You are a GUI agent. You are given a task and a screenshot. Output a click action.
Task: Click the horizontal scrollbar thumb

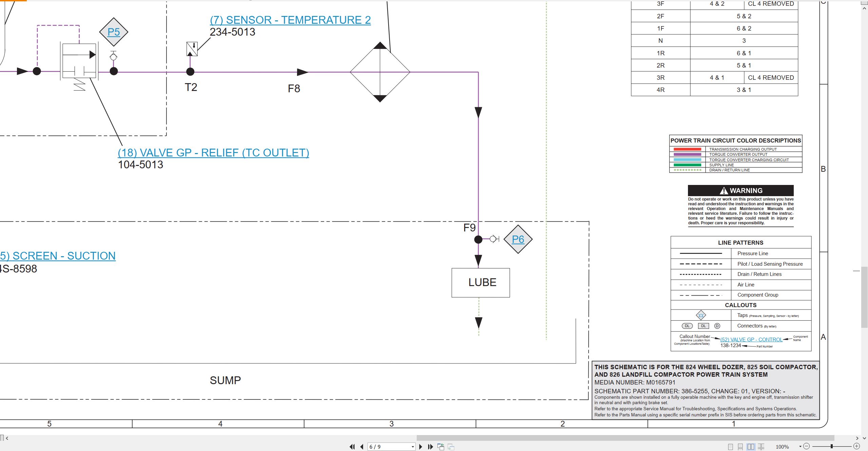point(625,438)
